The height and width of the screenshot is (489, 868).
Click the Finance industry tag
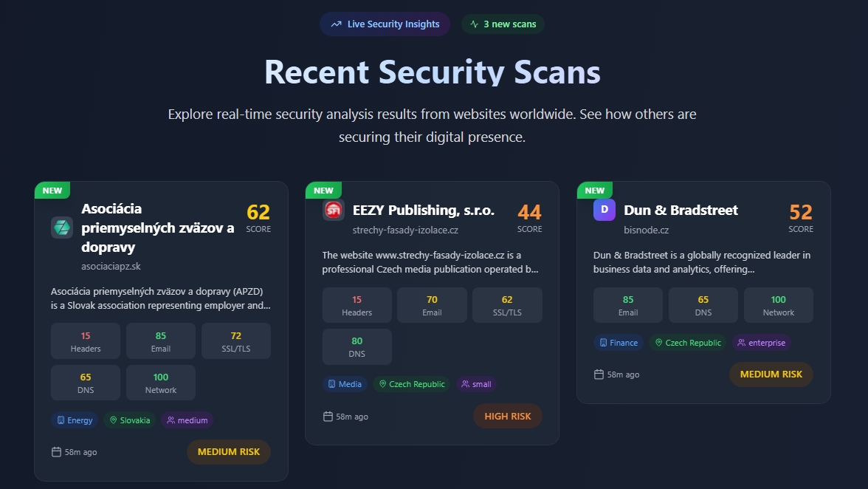pyautogui.click(x=619, y=343)
